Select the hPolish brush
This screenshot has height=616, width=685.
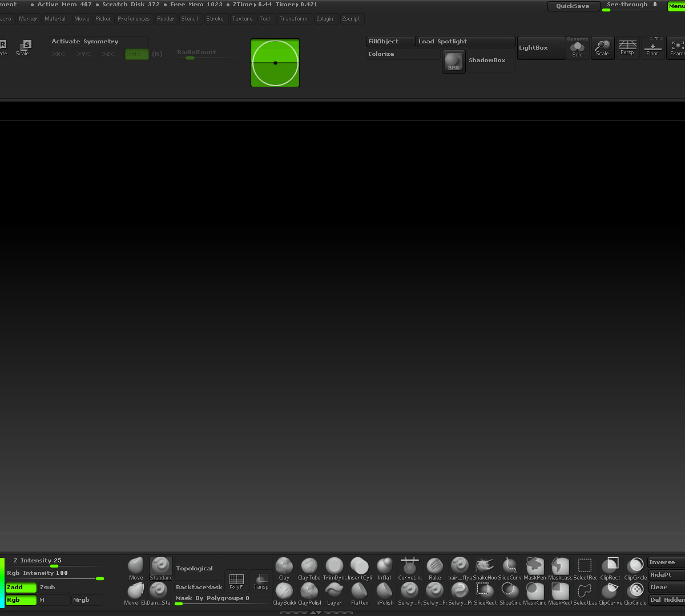[385, 594]
